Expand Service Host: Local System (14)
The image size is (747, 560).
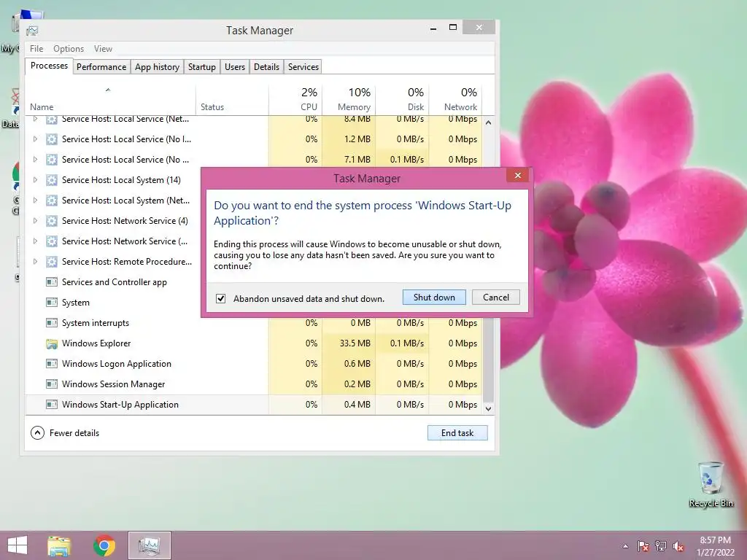point(35,180)
